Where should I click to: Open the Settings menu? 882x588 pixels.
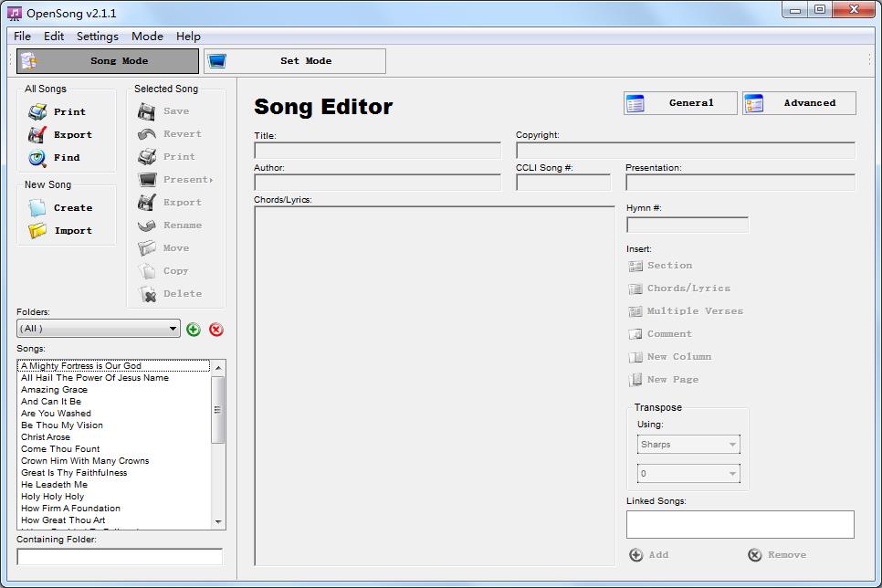tap(96, 36)
